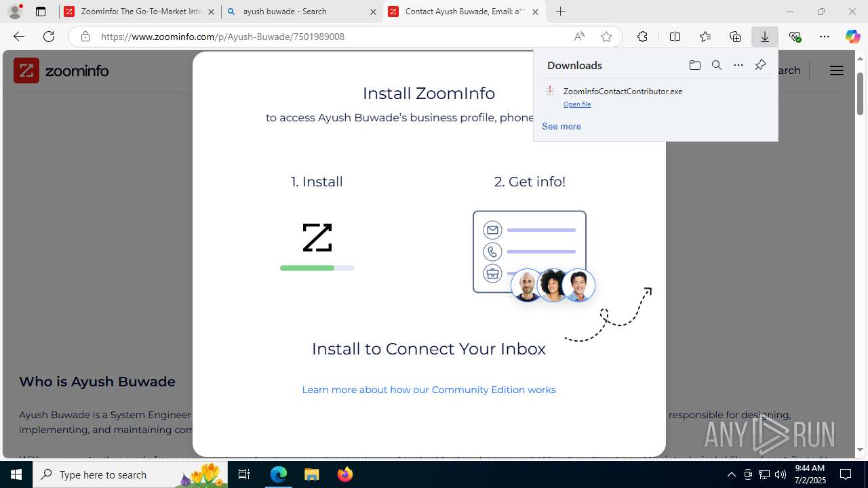Viewport: 868px width, 488px height.
Task: Show hidden system tray icons
Action: 731,474
